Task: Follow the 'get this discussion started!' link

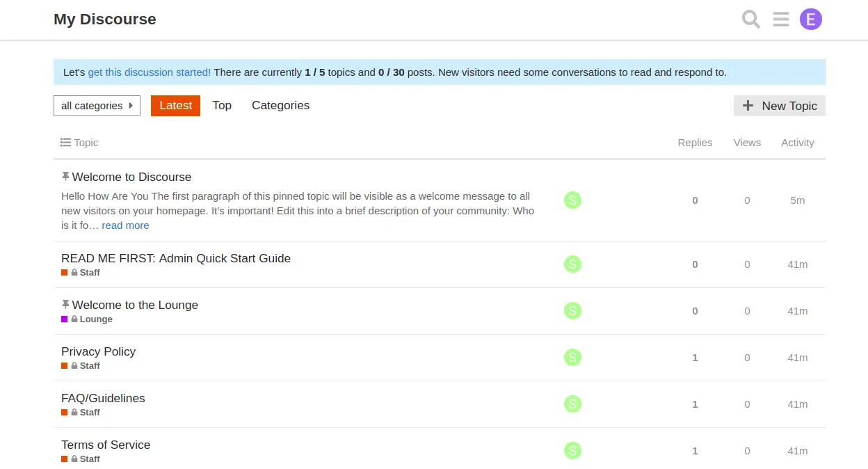Action: click(x=150, y=72)
